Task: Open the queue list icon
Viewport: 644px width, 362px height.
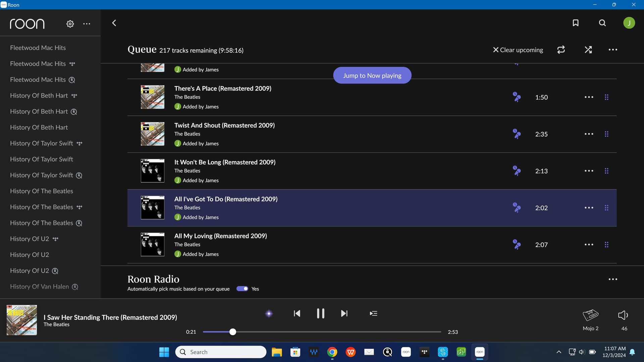Action: pos(373,313)
